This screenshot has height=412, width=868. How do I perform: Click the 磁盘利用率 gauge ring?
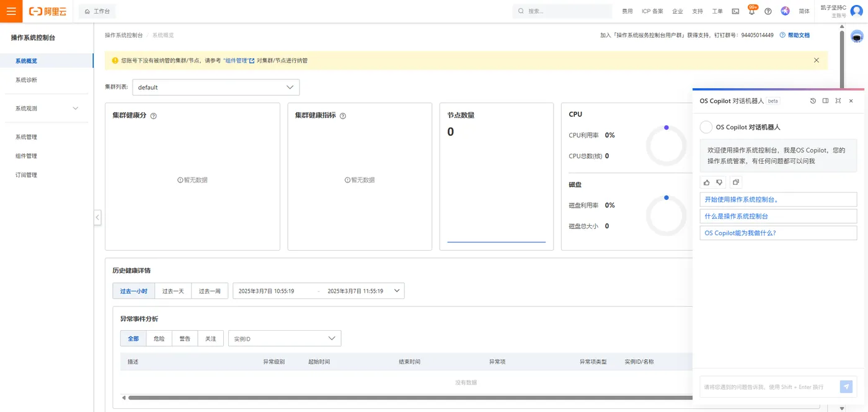[x=666, y=215]
